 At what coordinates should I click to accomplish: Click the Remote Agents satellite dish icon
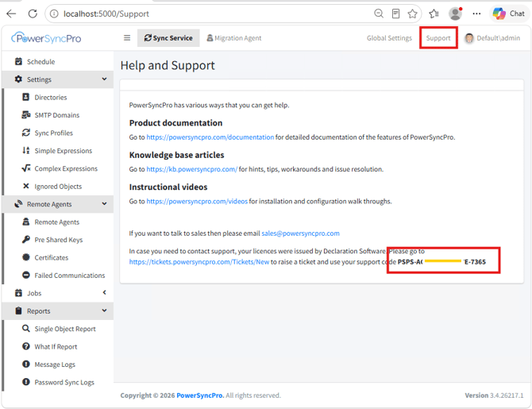pos(18,204)
